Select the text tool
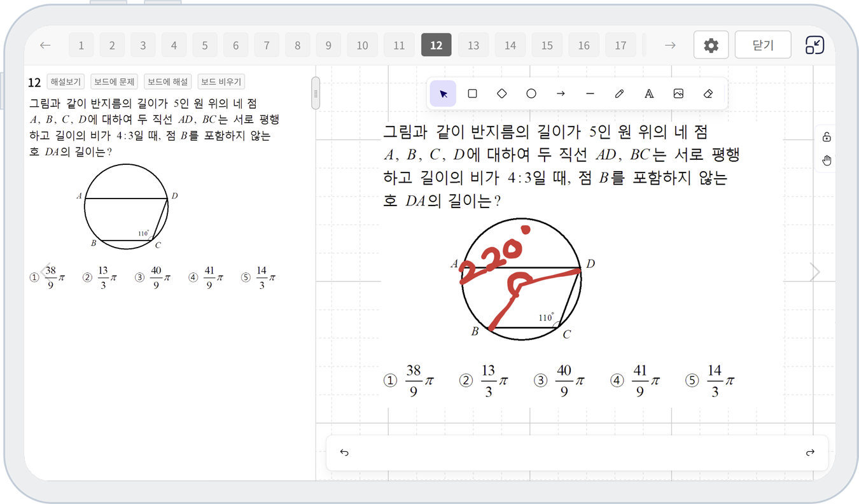 pos(649,94)
